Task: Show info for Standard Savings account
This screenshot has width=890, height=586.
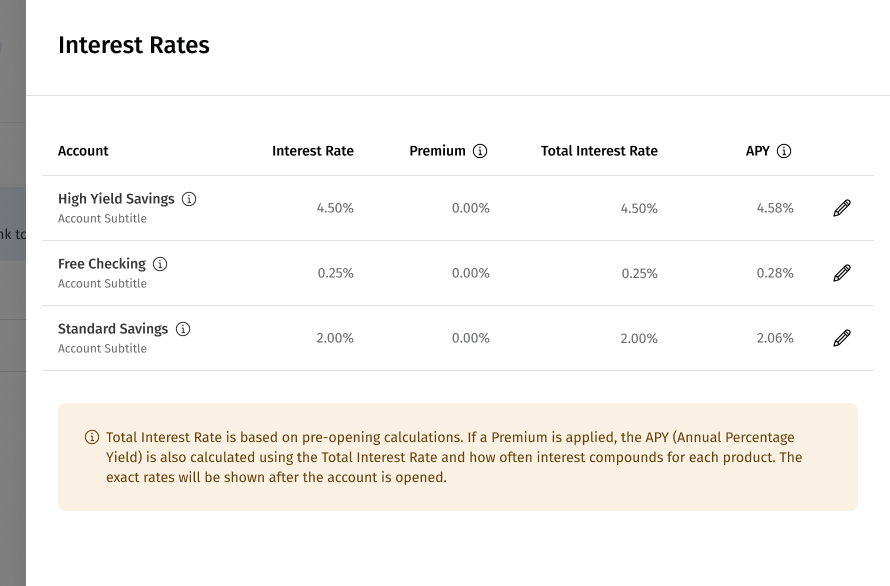Action: (183, 329)
